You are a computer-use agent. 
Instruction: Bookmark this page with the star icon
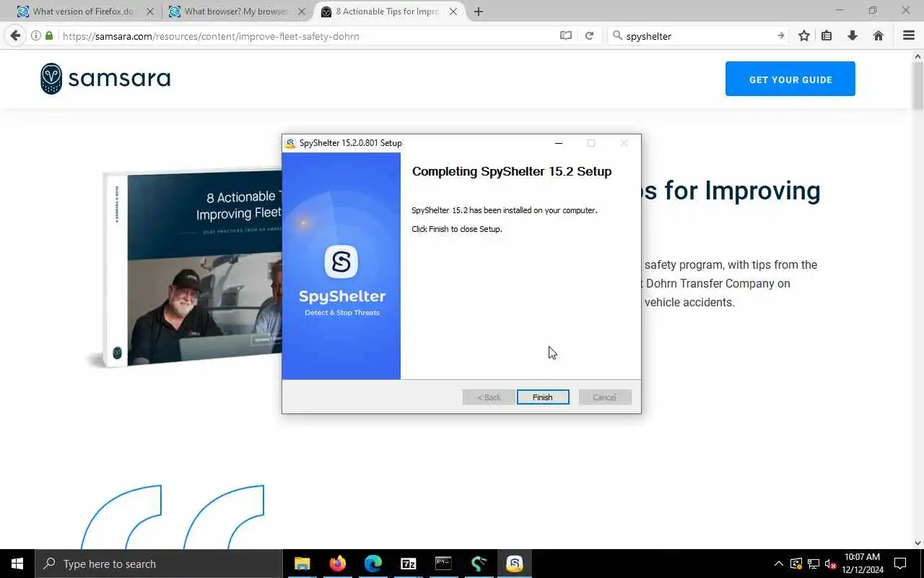[x=803, y=35]
